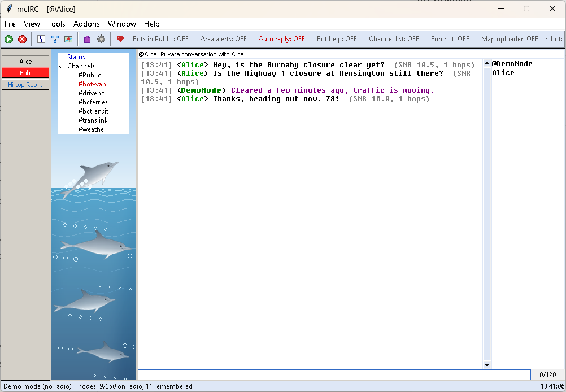The width and height of the screenshot is (566, 392).
Task: Select the #translink channel
Action: pyautogui.click(x=93, y=120)
